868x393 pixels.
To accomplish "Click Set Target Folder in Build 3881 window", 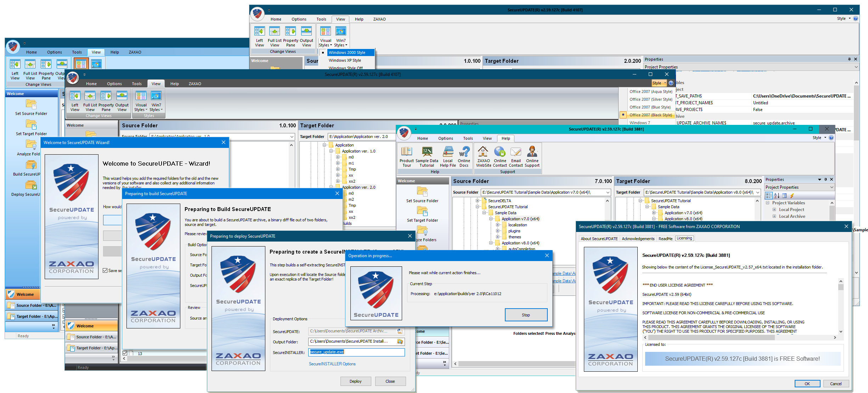I will click(422, 214).
